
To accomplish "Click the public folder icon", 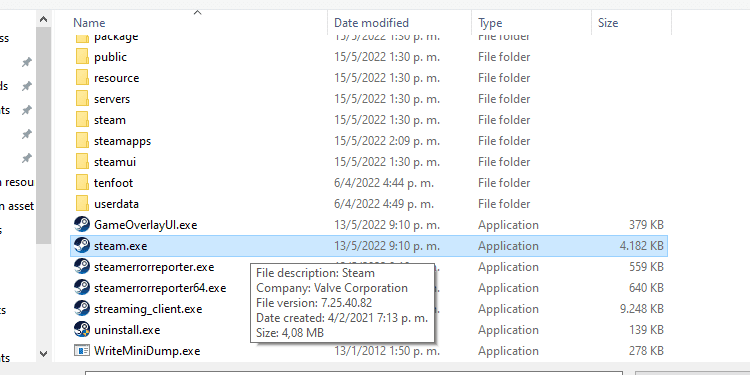I will point(82,57).
